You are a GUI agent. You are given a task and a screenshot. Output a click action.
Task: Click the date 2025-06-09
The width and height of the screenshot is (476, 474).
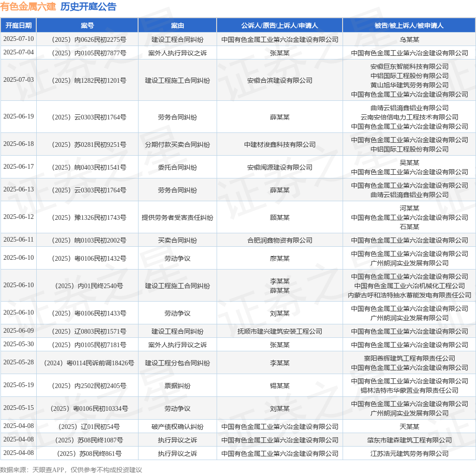pos(19,330)
